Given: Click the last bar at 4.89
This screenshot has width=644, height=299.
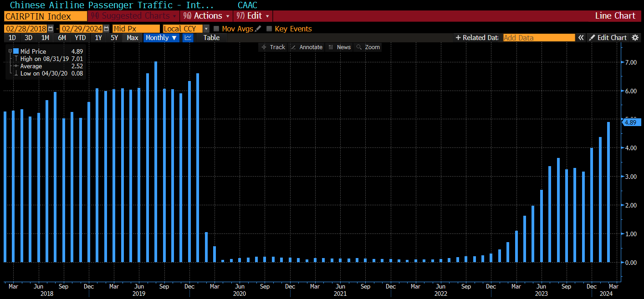Looking at the screenshot, I should coord(608,192).
